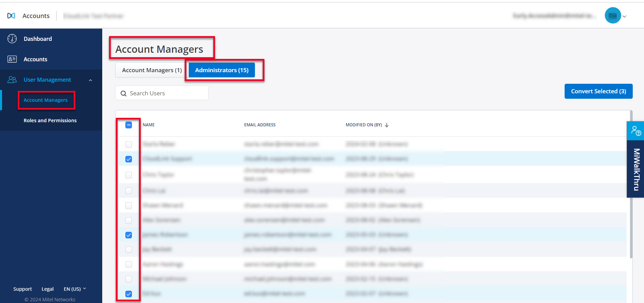Click the user avatar in top right
The height and width of the screenshot is (303, 644).
pos(612,16)
